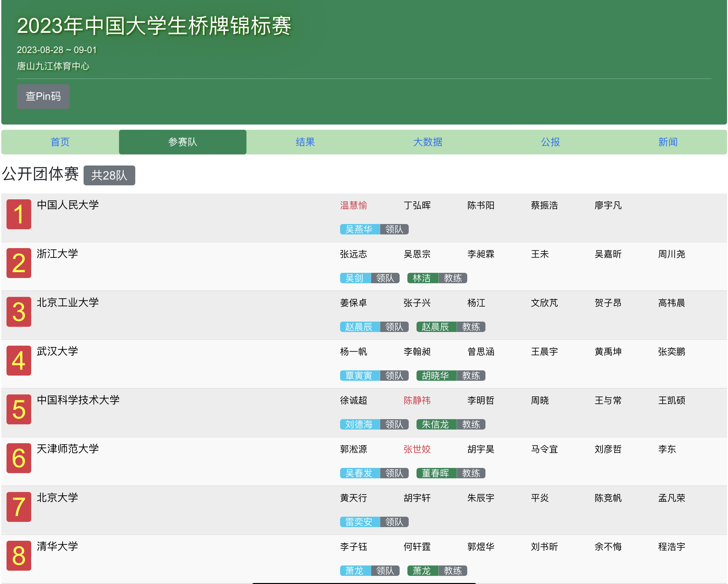
Task: Click the 吴燕华 领队 tag
Action: pyautogui.click(x=375, y=229)
